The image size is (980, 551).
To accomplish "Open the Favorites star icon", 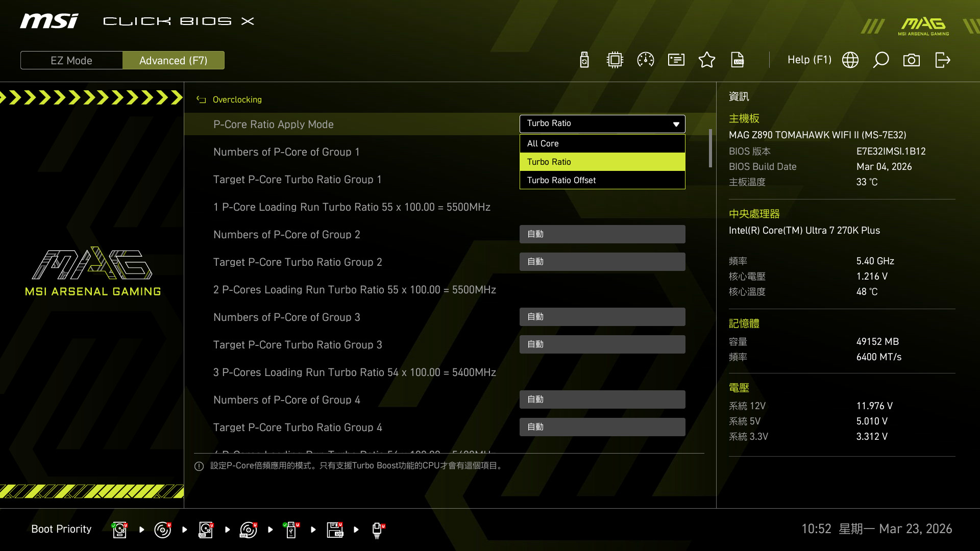I will click(x=707, y=60).
